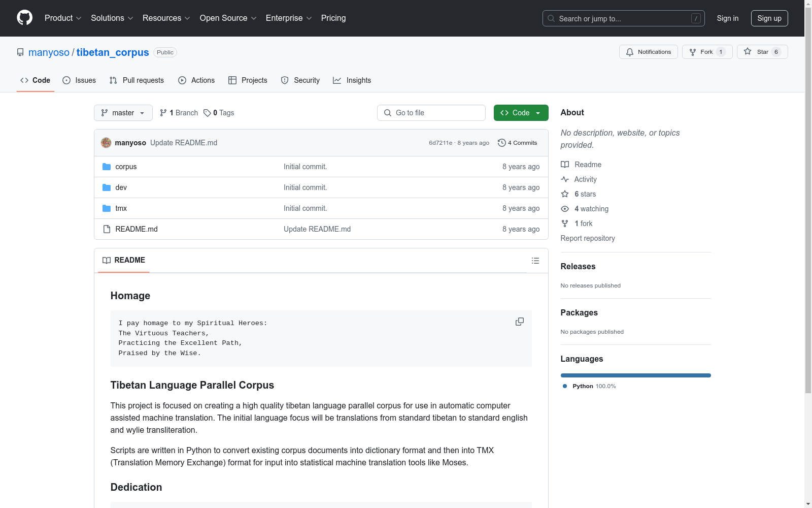Image resolution: width=812 pixels, height=508 pixels.
Task: Click the README.md file icon
Action: (x=107, y=229)
